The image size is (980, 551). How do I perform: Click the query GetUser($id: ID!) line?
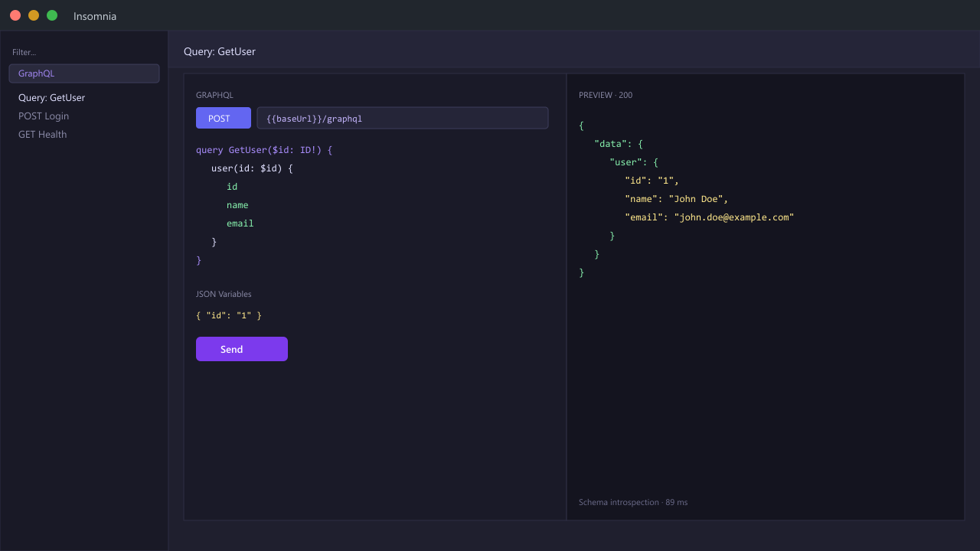tap(264, 150)
